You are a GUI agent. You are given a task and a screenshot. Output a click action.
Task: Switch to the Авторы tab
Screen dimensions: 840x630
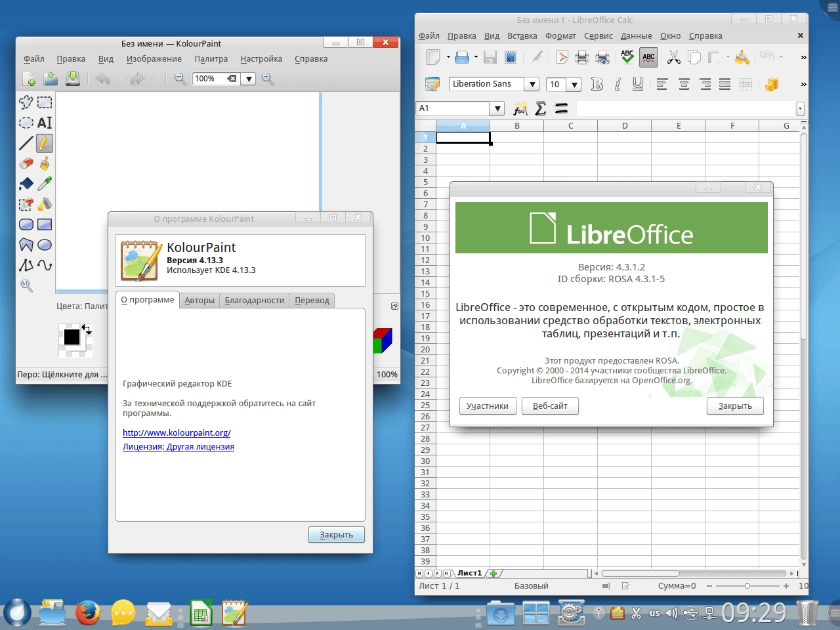(199, 301)
